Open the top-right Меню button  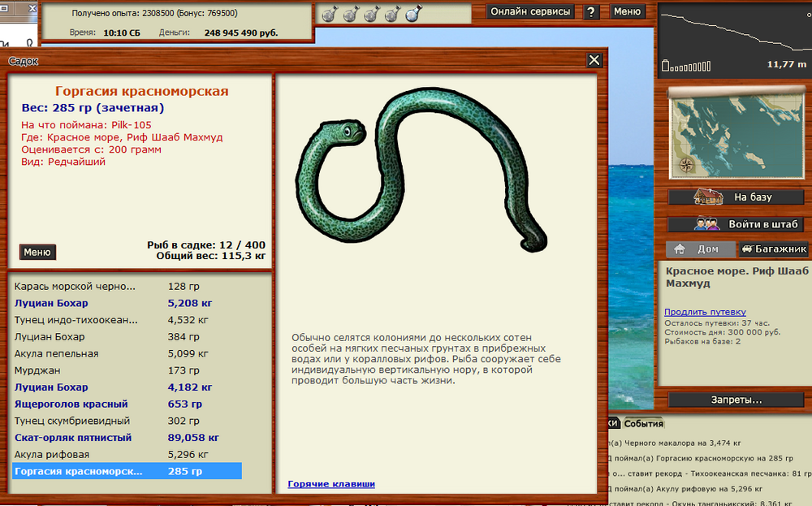(x=627, y=12)
